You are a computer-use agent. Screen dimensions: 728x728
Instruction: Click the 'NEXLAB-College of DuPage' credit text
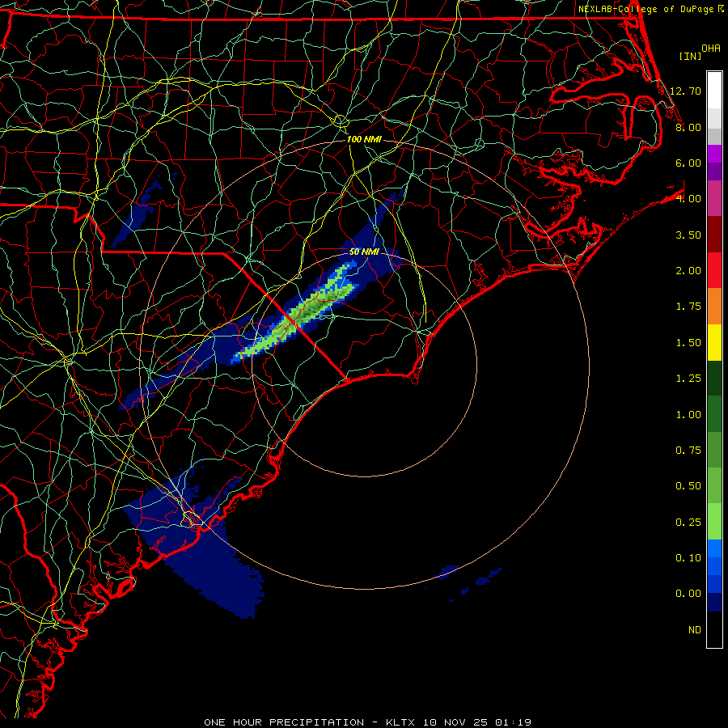coord(646,9)
